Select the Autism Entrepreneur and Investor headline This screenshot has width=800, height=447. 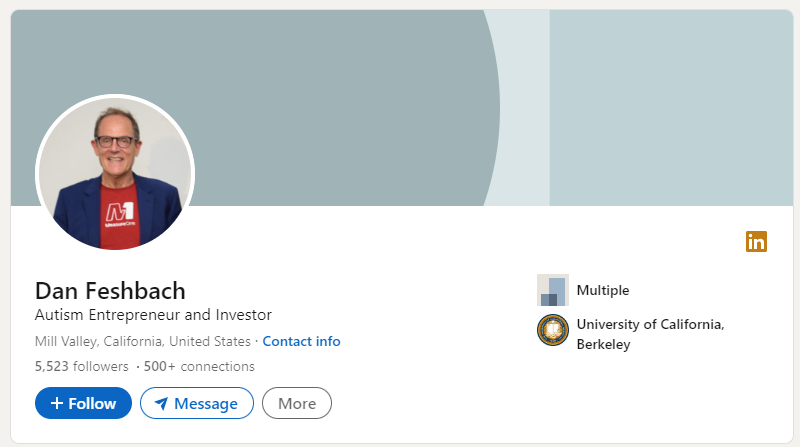(153, 315)
